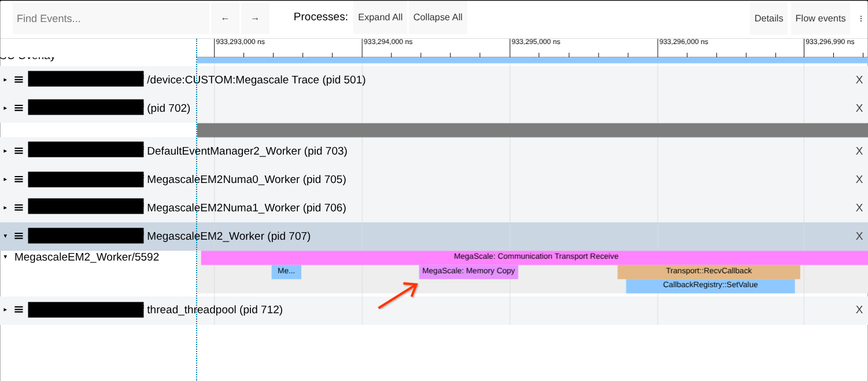
Task: Click the left arrow navigation icon
Action: coord(225,18)
